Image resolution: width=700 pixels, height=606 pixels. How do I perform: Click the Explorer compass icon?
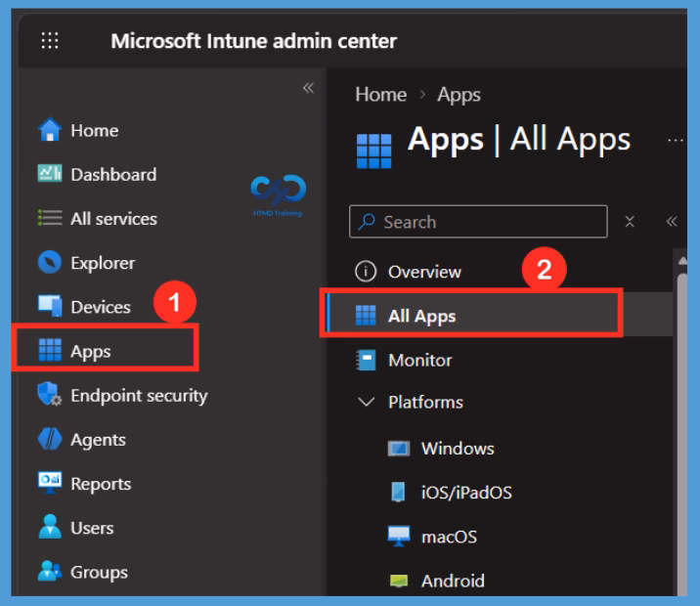coord(50,262)
